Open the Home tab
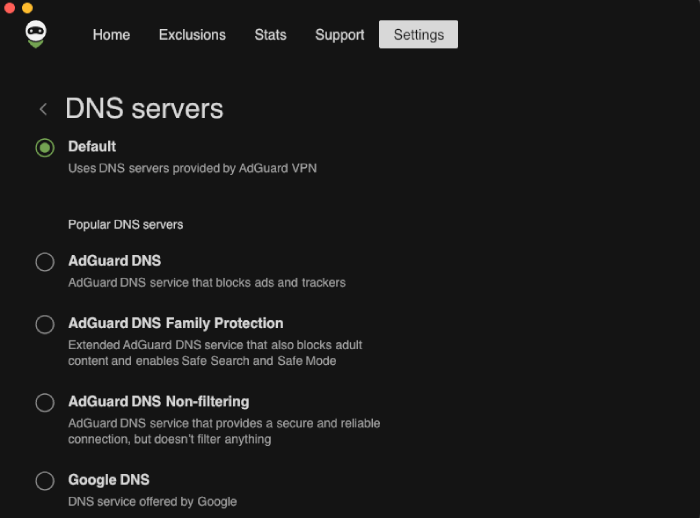This screenshot has height=518, width=700. point(111,35)
